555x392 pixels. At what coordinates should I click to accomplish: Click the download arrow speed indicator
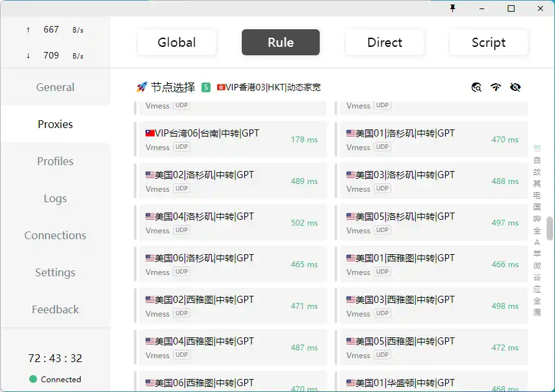click(x=29, y=56)
